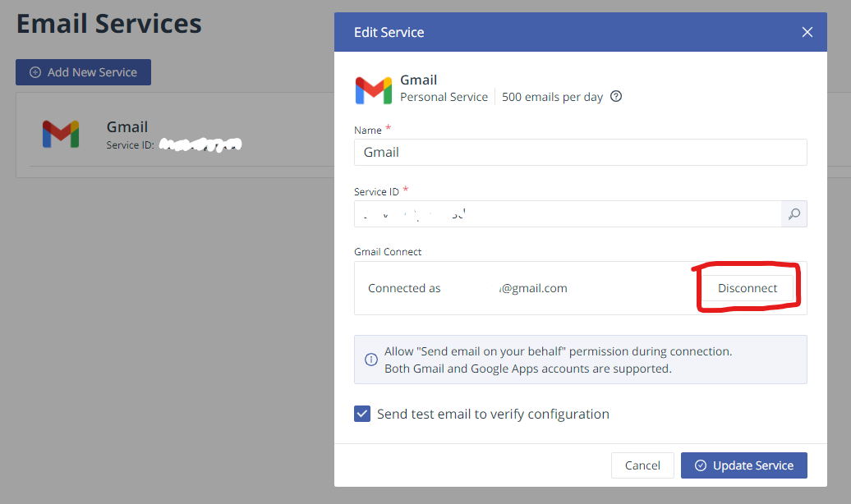Click Add New Service button
This screenshot has height=504, width=851.
point(83,72)
